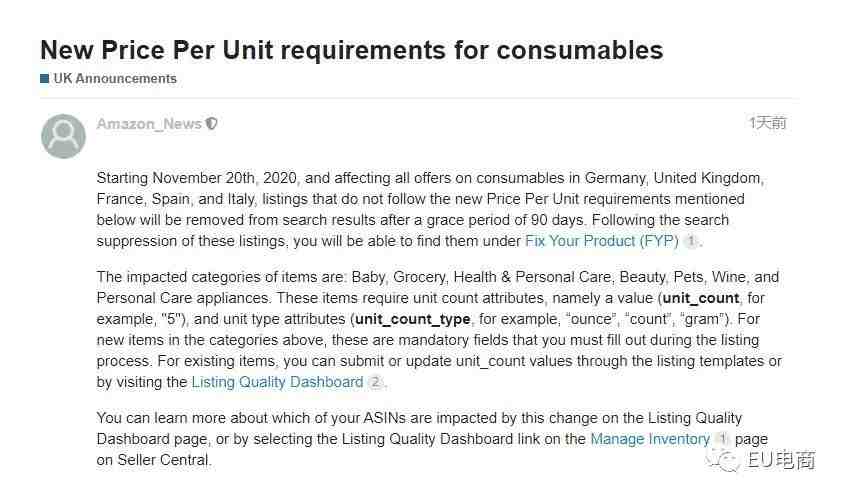Open the Manage Inventory link
The height and width of the screenshot is (497, 843).
click(x=650, y=439)
